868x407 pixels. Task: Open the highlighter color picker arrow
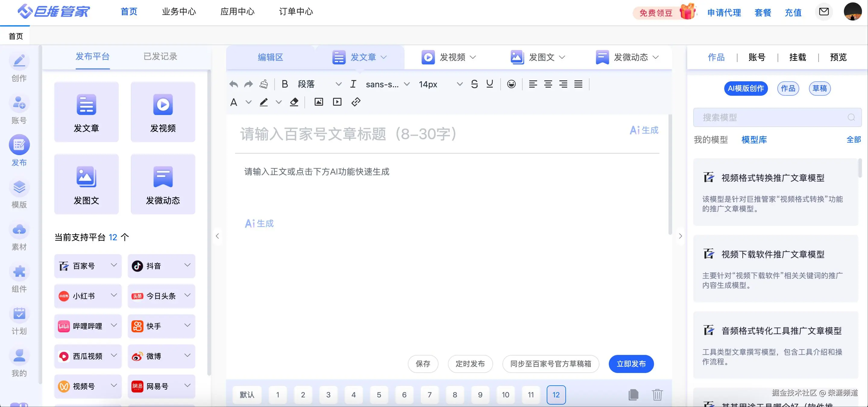click(x=279, y=102)
